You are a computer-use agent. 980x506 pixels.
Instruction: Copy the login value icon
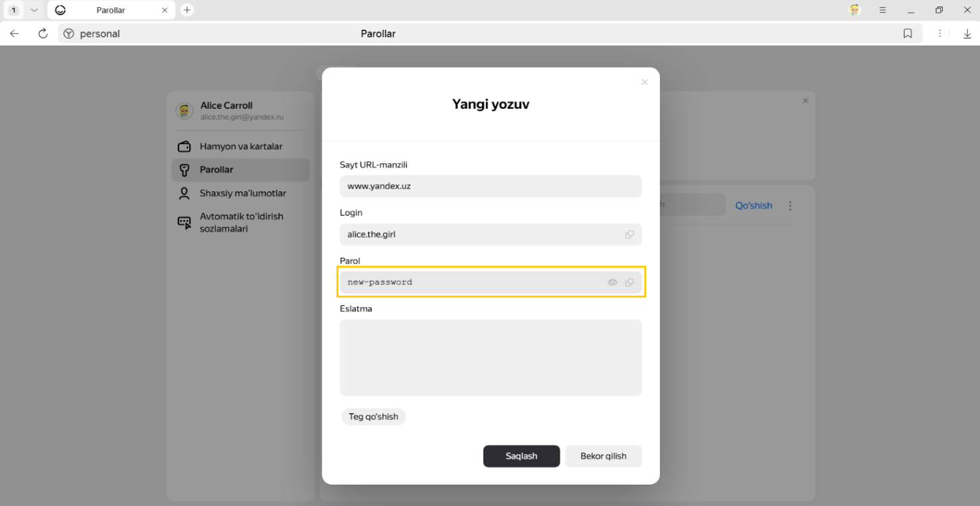[x=629, y=234]
